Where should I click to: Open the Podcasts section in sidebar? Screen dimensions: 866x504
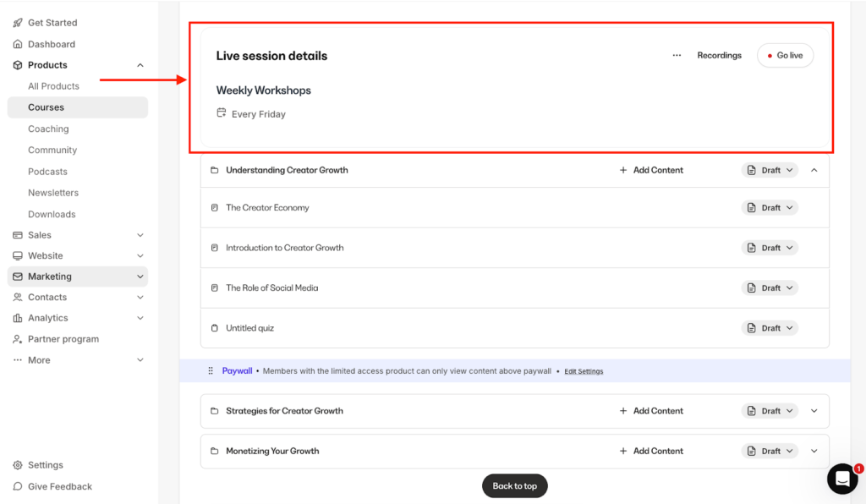pyautogui.click(x=47, y=172)
